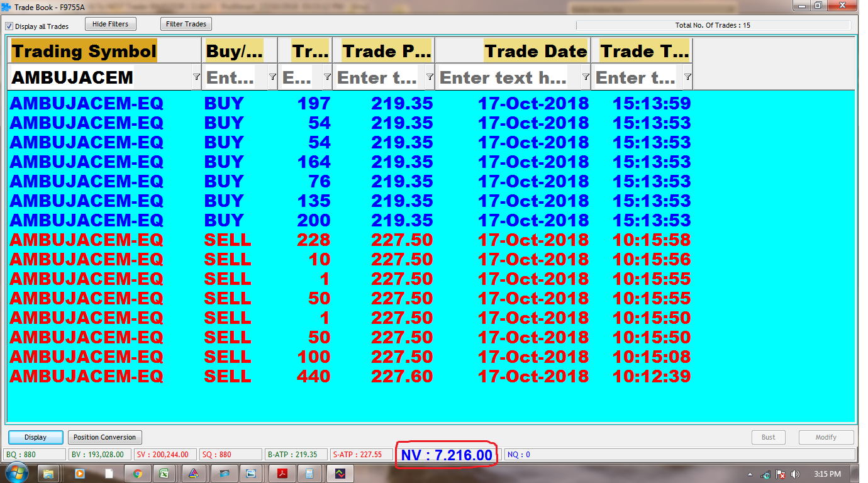The image size is (868, 483).
Task: Click the Hide Filters button
Action: (x=110, y=24)
